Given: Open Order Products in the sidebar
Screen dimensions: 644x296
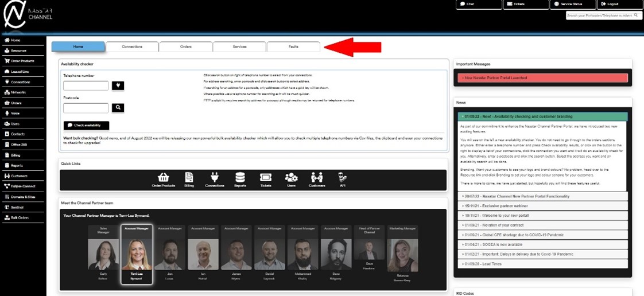Looking at the screenshot, I should coord(22,61).
